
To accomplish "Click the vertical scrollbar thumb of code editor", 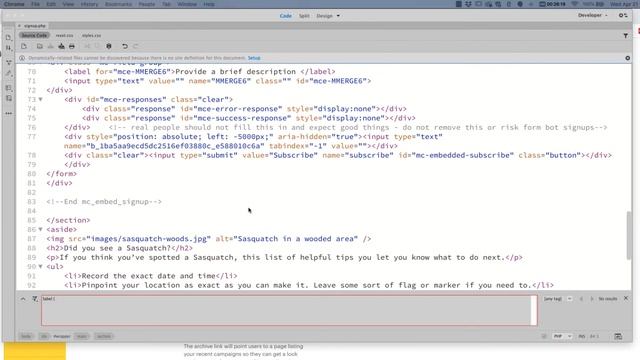I will click(629, 235).
